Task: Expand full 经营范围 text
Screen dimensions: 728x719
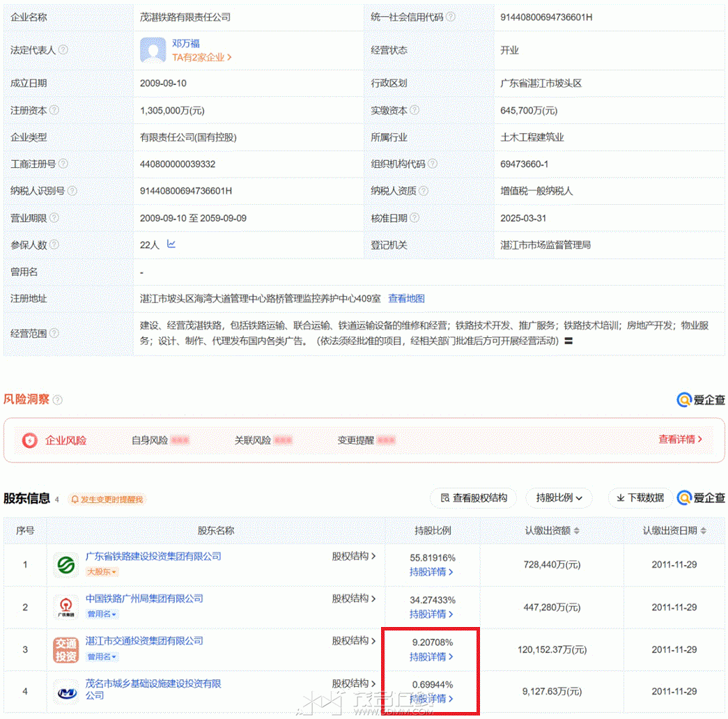Action: coord(568,341)
